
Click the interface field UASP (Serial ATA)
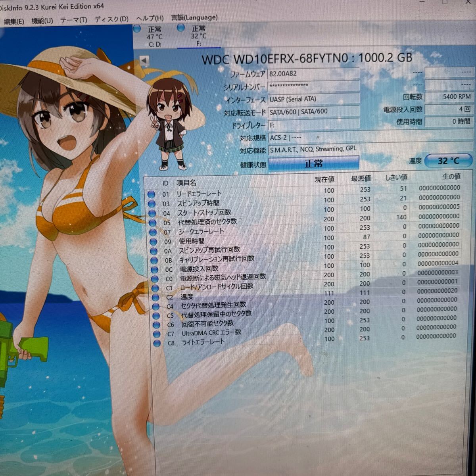coord(313,99)
